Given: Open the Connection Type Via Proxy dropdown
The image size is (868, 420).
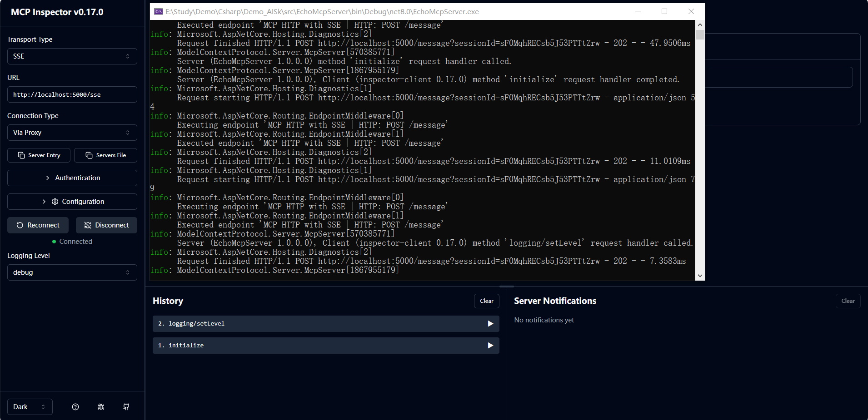Looking at the screenshot, I should tap(72, 133).
